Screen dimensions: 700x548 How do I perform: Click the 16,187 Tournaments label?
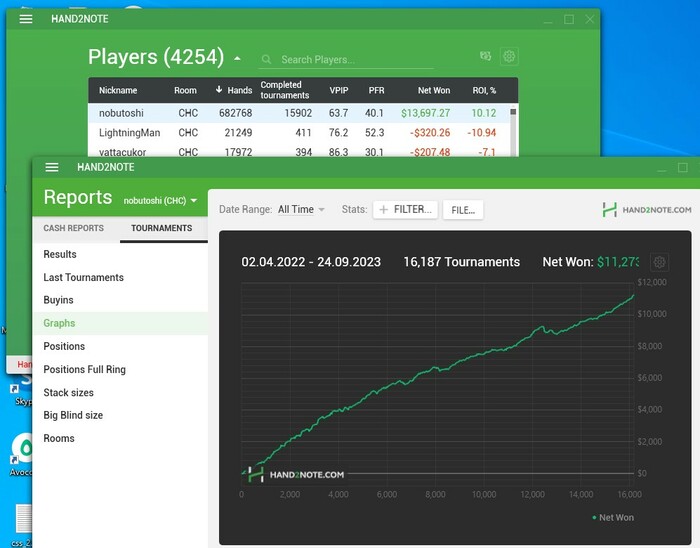click(x=462, y=262)
